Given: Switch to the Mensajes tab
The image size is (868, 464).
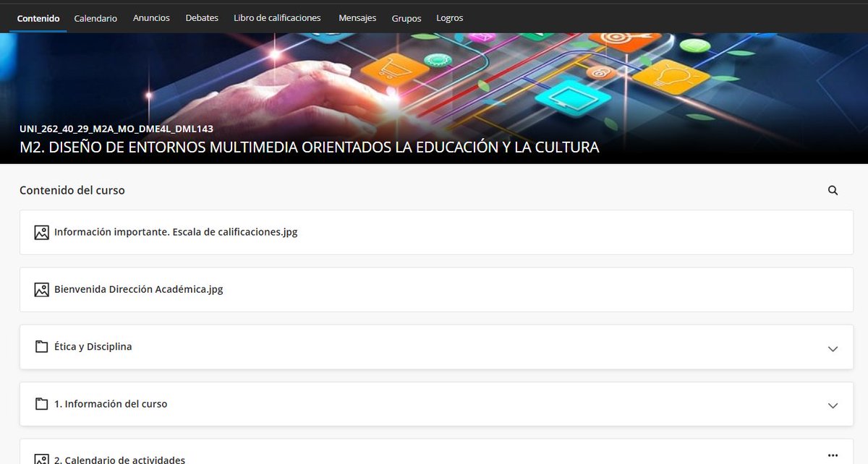Looking at the screenshot, I should (x=357, y=18).
